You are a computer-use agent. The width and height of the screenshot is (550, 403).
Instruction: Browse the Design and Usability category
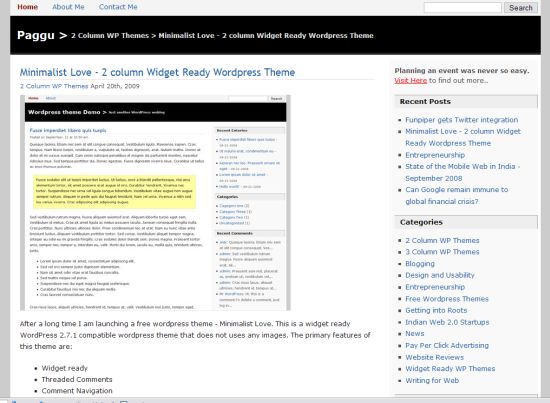[440, 275]
